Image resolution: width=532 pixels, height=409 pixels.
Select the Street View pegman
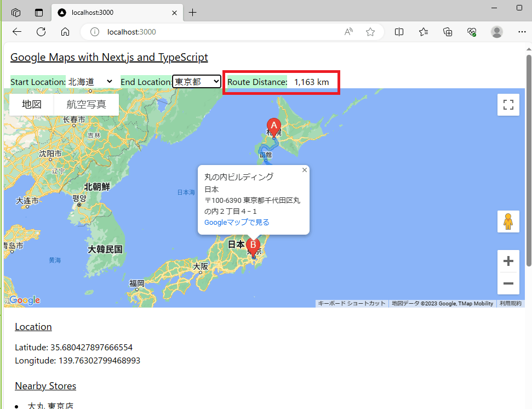(508, 221)
